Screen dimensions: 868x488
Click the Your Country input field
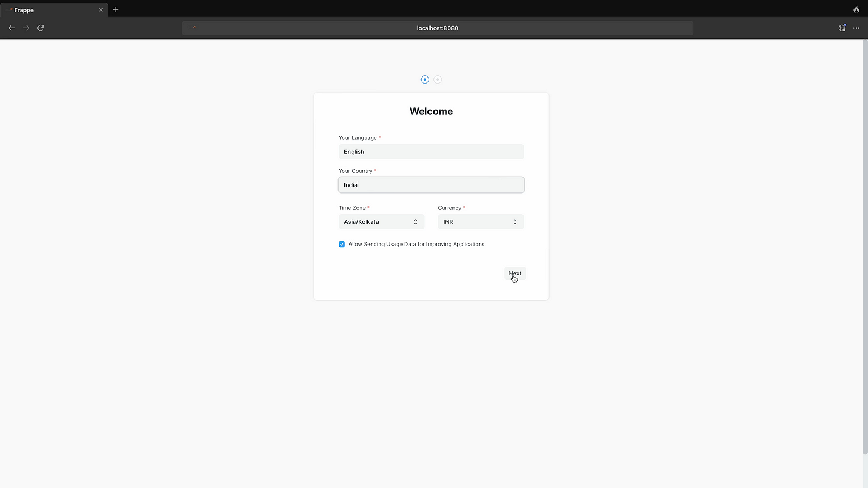coord(431,185)
